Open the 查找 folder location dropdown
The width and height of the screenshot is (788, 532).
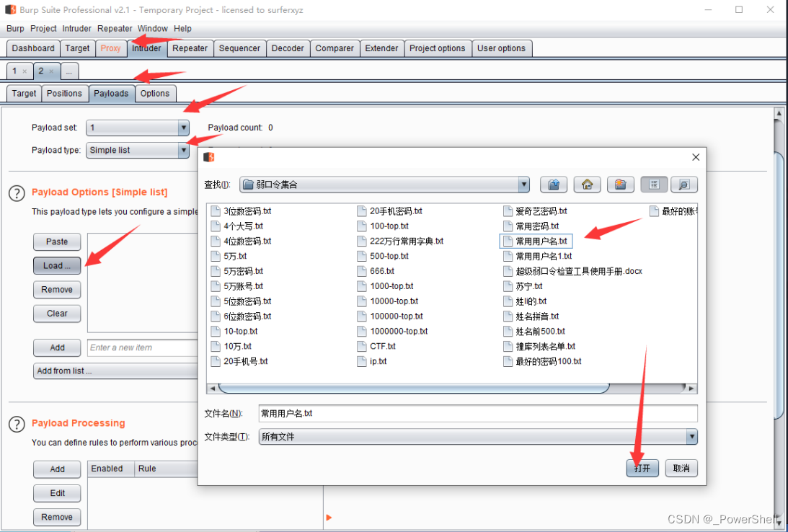(x=523, y=185)
